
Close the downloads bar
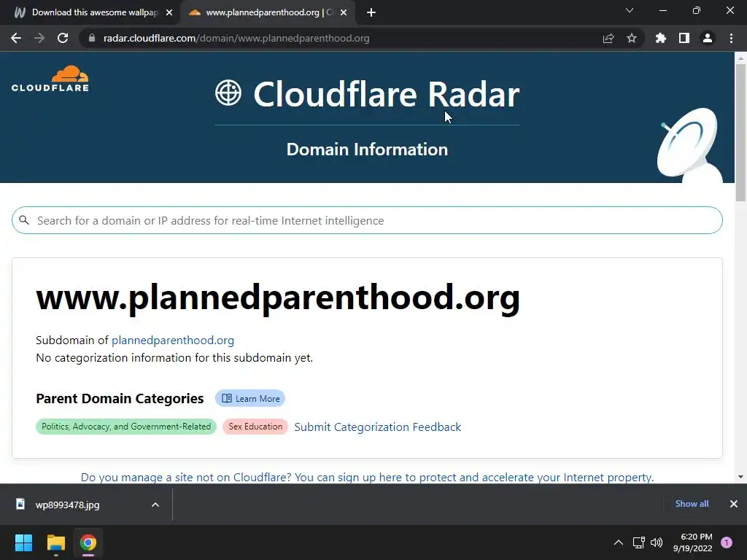coord(734,504)
